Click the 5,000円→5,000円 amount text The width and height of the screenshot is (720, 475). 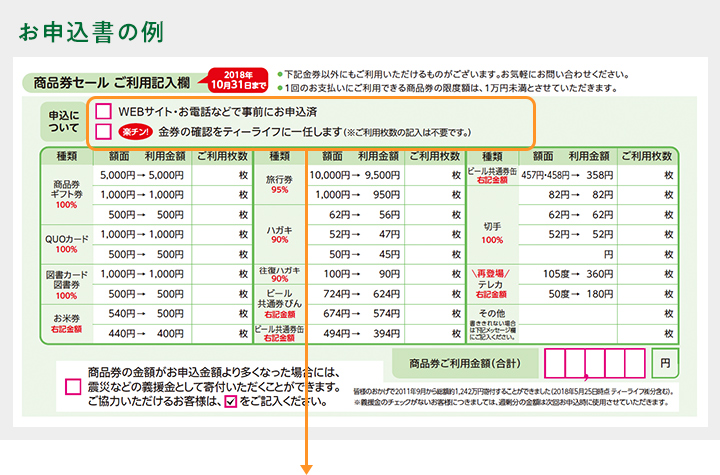142,175
